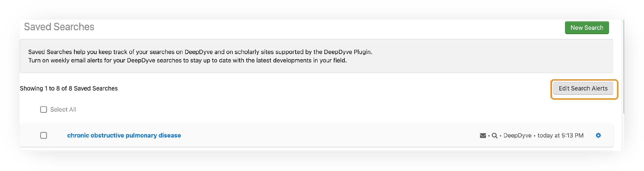The width and height of the screenshot is (644, 171).
Task: Click the today at 5:13 PM timestamp
Action: 560,136
